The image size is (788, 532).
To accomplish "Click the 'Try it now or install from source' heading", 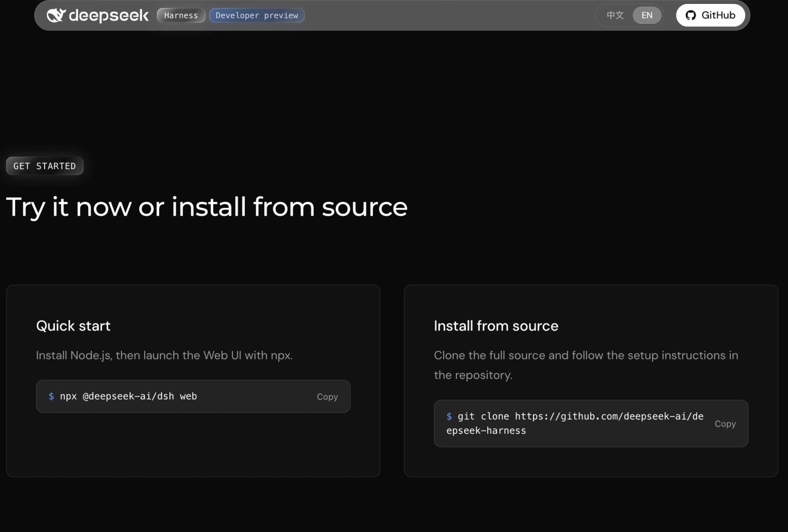I will point(207,207).
